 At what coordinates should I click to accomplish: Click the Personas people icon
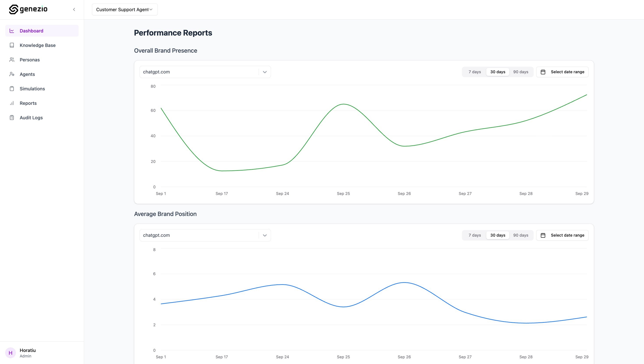point(12,60)
